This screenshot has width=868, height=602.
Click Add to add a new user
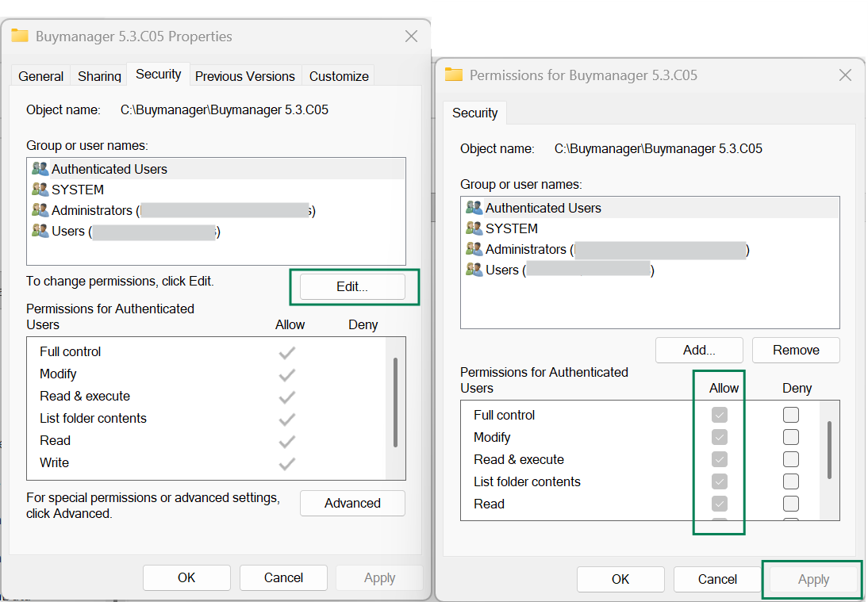point(698,350)
